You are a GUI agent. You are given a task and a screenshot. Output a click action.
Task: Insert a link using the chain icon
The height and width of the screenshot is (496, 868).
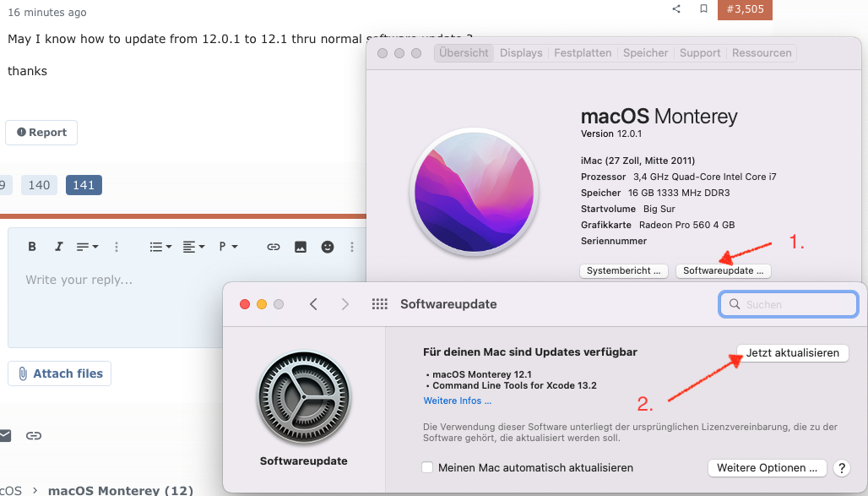[274, 247]
